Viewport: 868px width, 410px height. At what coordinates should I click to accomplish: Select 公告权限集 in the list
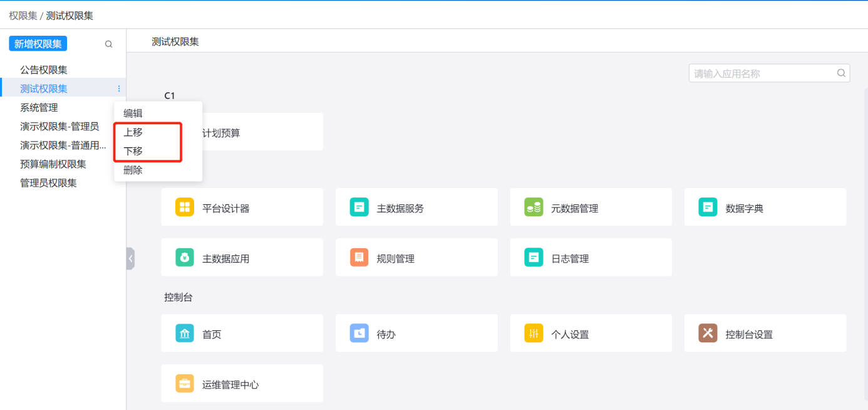[x=44, y=70]
